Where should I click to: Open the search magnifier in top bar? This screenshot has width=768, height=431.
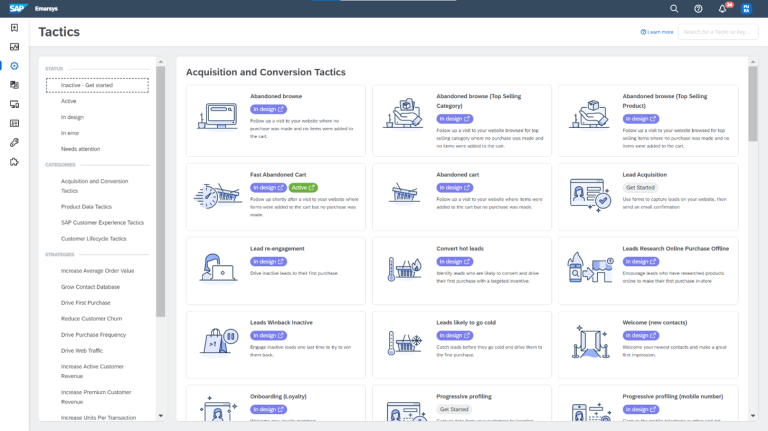(674, 8)
